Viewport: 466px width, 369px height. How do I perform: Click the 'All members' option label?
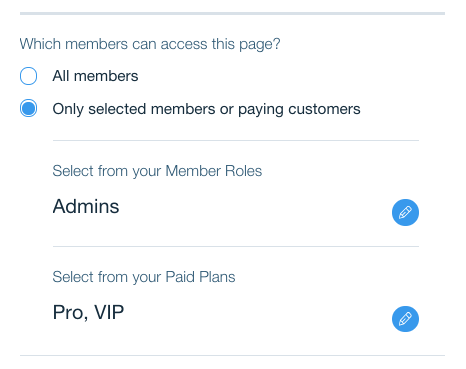[x=95, y=76]
